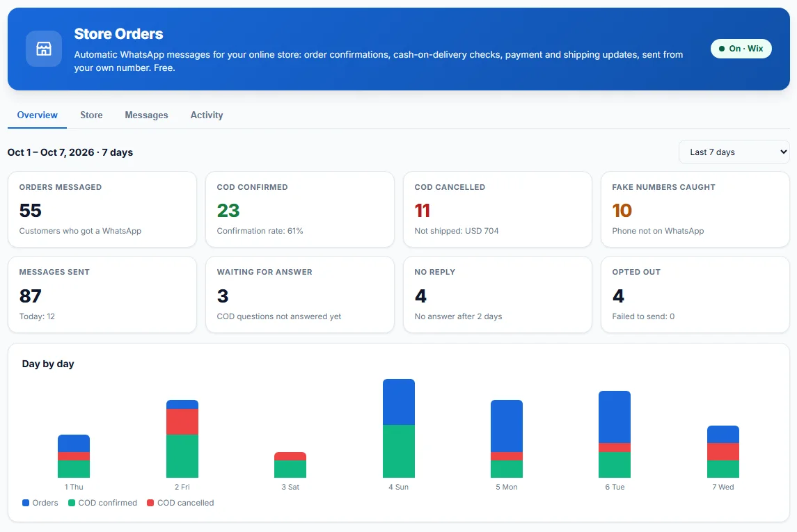Click 'Failed to send: 0' text

pyautogui.click(x=643, y=316)
